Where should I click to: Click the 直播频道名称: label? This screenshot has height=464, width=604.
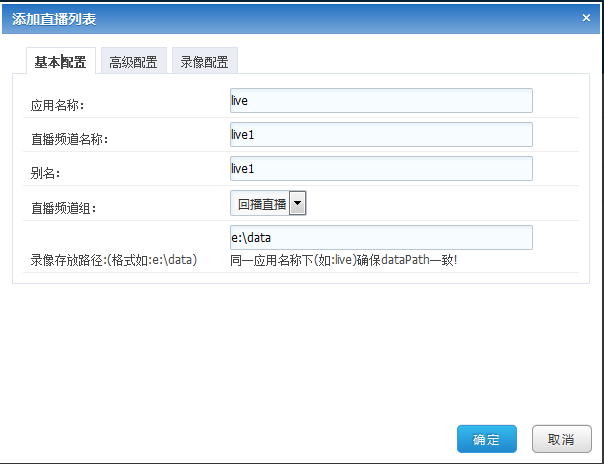coord(69,139)
